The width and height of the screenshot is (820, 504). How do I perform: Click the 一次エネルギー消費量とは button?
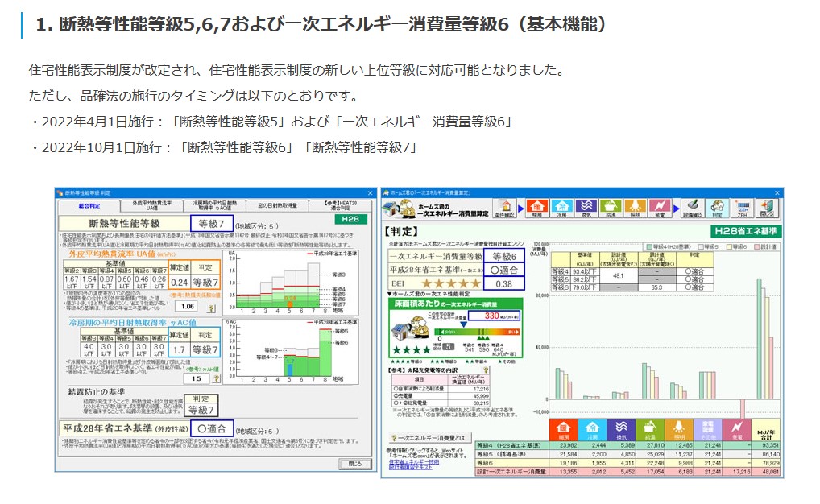coord(429,438)
